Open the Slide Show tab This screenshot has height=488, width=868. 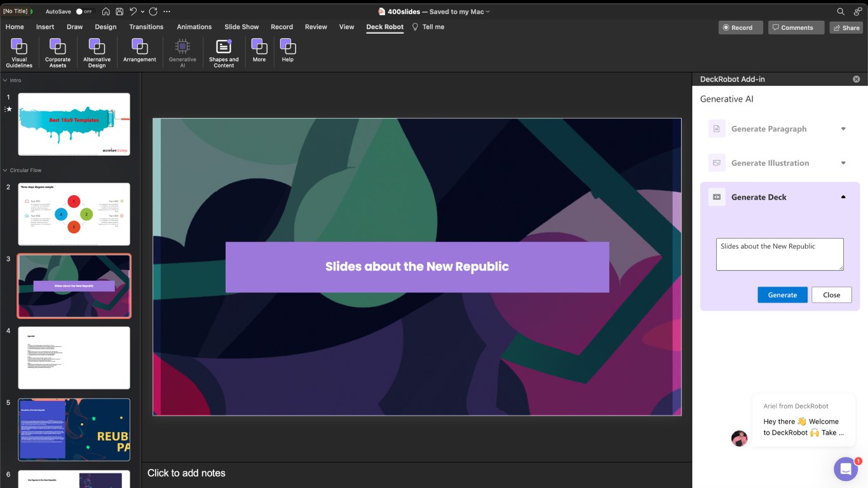pyautogui.click(x=241, y=27)
